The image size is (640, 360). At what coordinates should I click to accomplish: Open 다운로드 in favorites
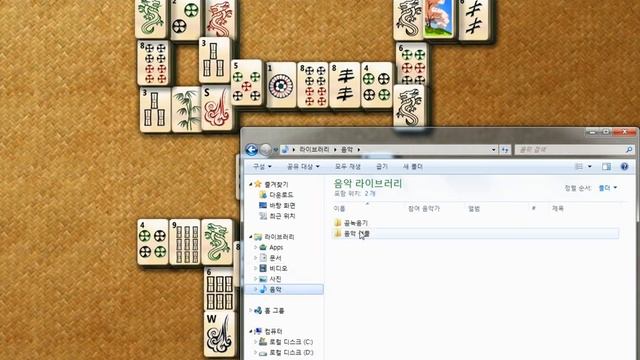coord(281,195)
